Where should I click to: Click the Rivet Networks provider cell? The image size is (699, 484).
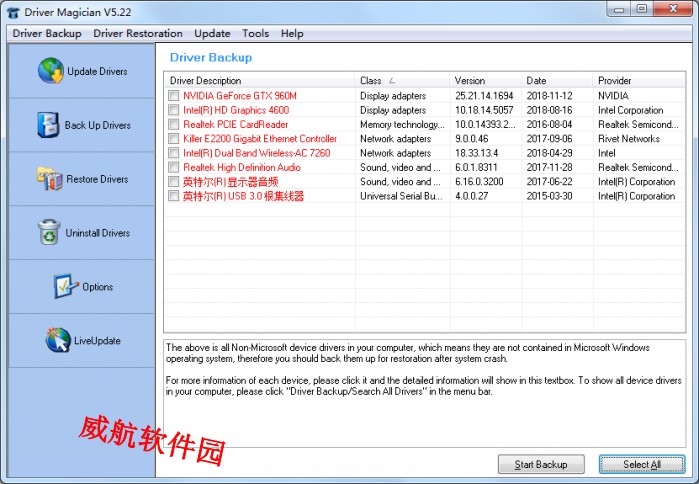coord(629,139)
